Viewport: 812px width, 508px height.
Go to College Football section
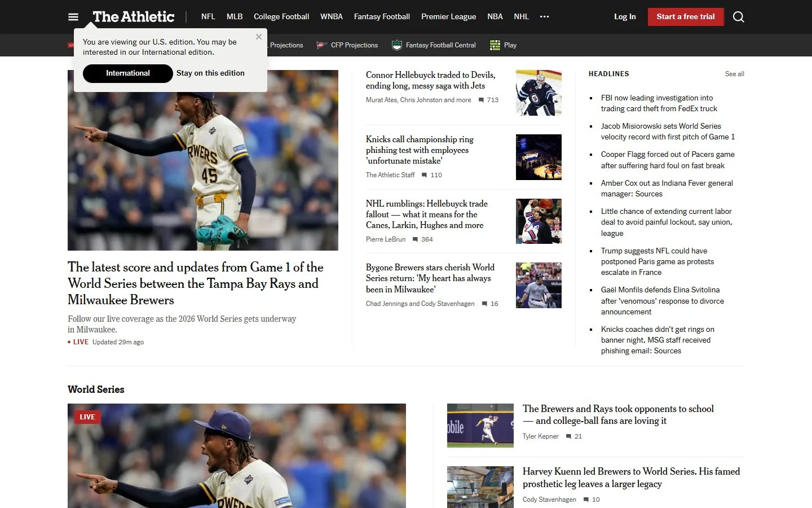click(x=281, y=17)
